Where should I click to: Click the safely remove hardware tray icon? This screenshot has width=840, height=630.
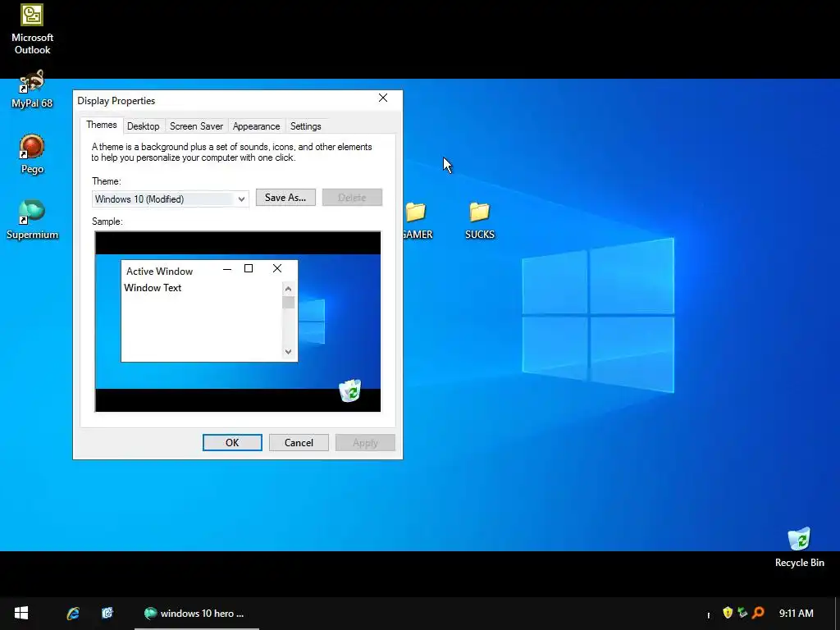point(742,612)
